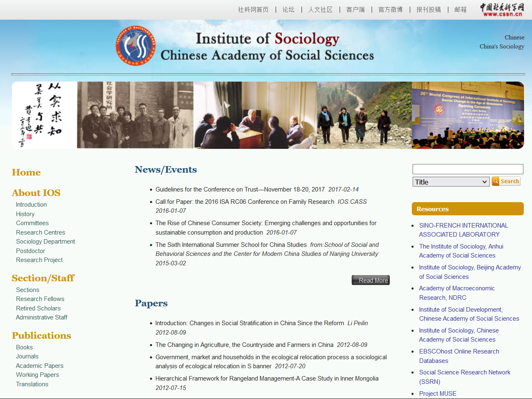This screenshot has width=532, height=399.
Task: Select Working Papers in Publications list
Action: coord(37,375)
